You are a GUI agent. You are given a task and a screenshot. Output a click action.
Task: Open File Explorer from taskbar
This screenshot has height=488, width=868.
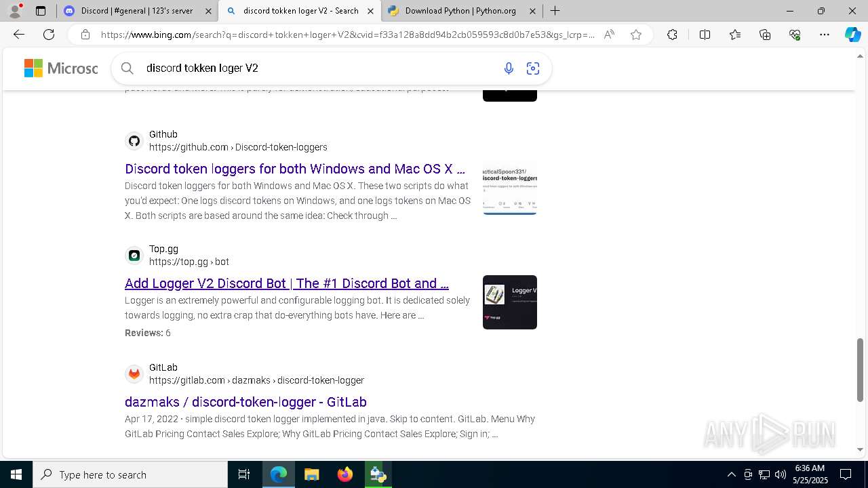click(312, 474)
